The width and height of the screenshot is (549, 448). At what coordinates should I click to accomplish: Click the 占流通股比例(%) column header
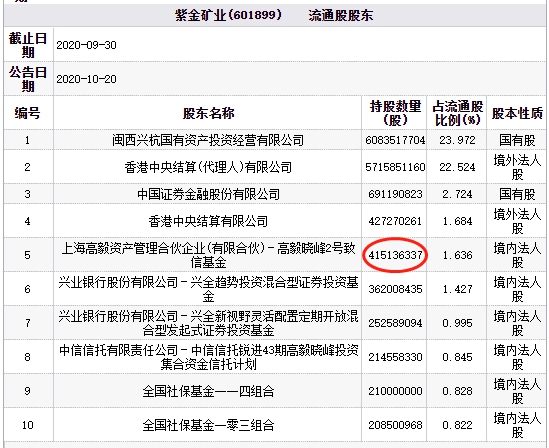point(457,113)
